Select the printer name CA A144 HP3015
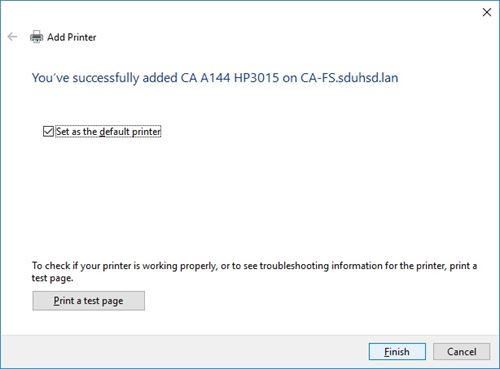This screenshot has height=369, width=500. pos(230,78)
